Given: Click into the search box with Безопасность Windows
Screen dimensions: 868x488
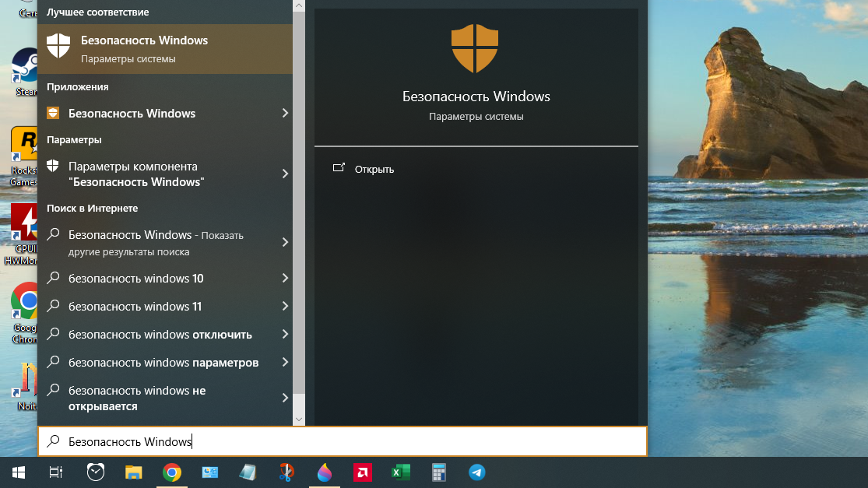Looking at the screenshot, I should tap(342, 441).
